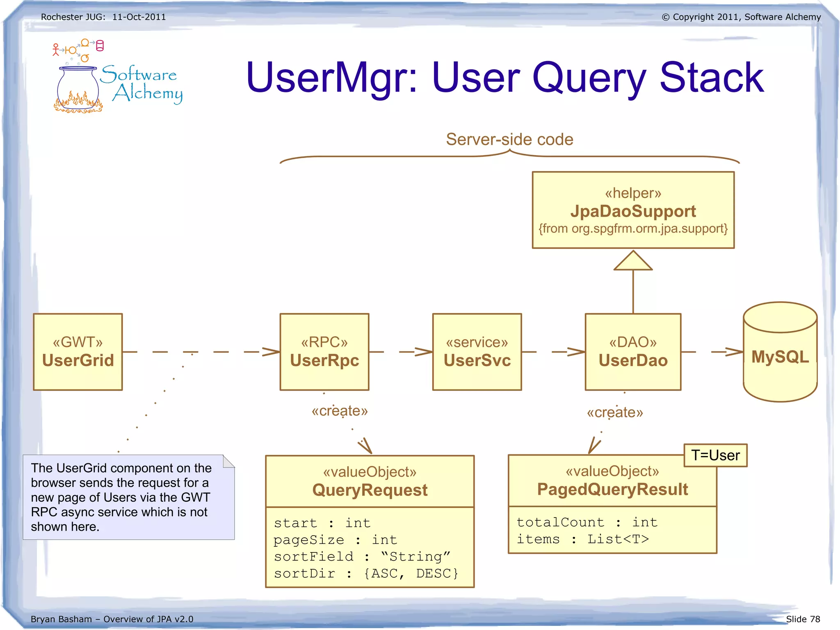Click the service UserSvc box
This screenshot has width=840, height=630.
coord(477,352)
